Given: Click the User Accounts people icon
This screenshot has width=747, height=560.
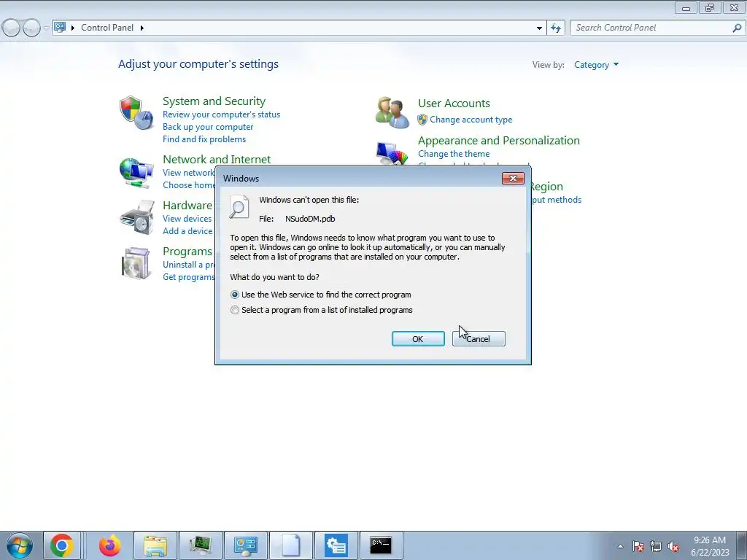Looking at the screenshot, I should [392, 112].
